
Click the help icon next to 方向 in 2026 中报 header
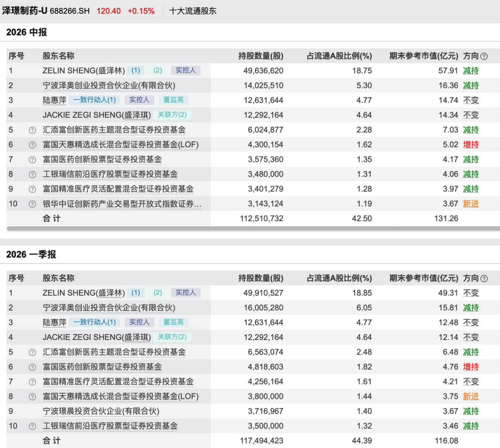[484, 57]
